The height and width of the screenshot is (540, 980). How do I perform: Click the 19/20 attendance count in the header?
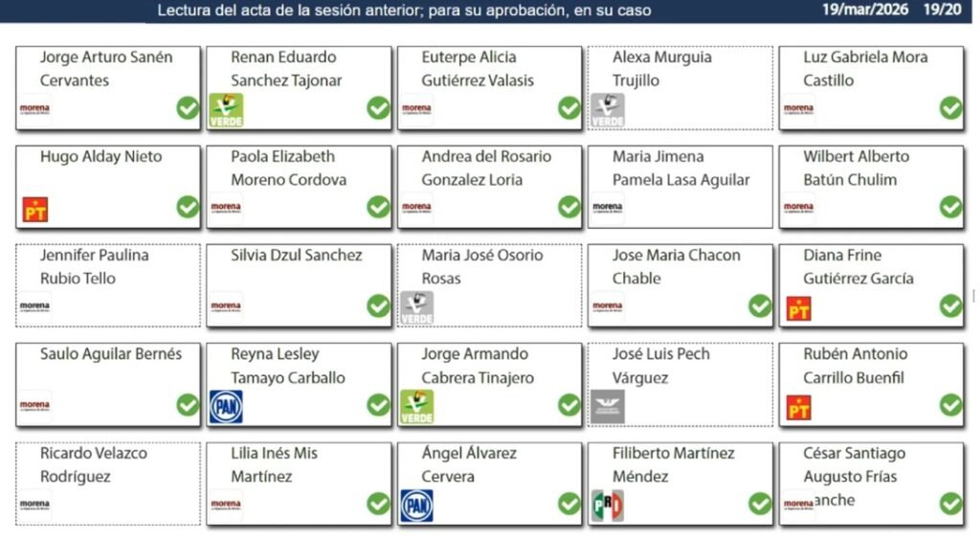(945, 11)
